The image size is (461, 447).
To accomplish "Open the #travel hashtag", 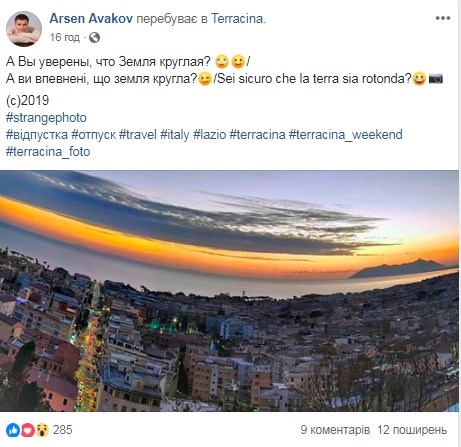I will click(x=138, y=135).
